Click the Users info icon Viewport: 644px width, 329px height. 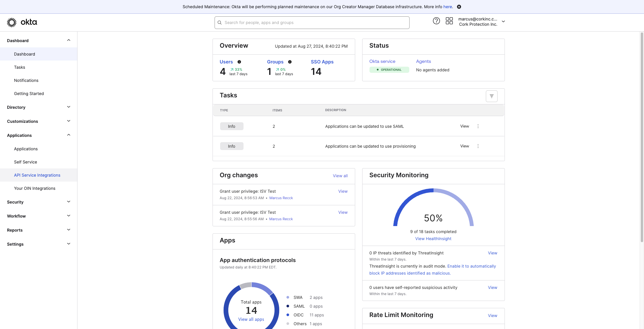coord(239,62)
